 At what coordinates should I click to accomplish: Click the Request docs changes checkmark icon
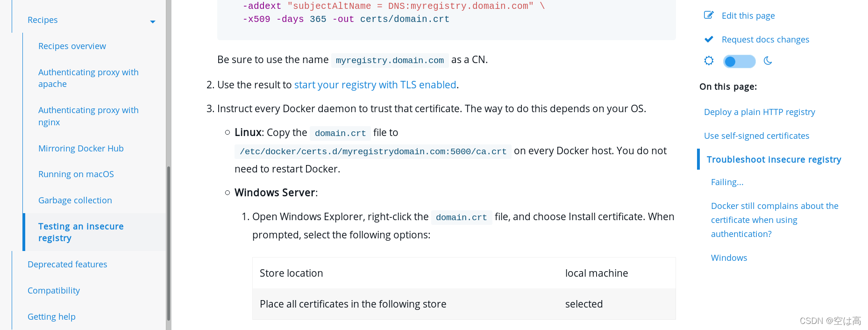click(709, 39)
